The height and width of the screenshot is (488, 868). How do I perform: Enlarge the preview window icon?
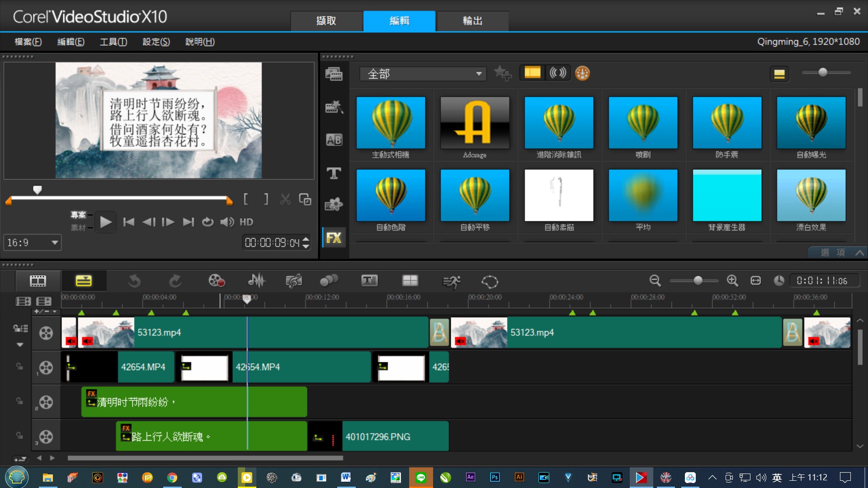pyautogui.click(x=305, y=199)
